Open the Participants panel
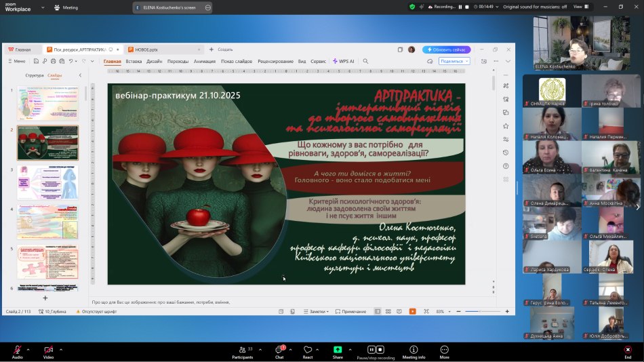This screenshot has height=362, width=644. (x=242, y=350)
